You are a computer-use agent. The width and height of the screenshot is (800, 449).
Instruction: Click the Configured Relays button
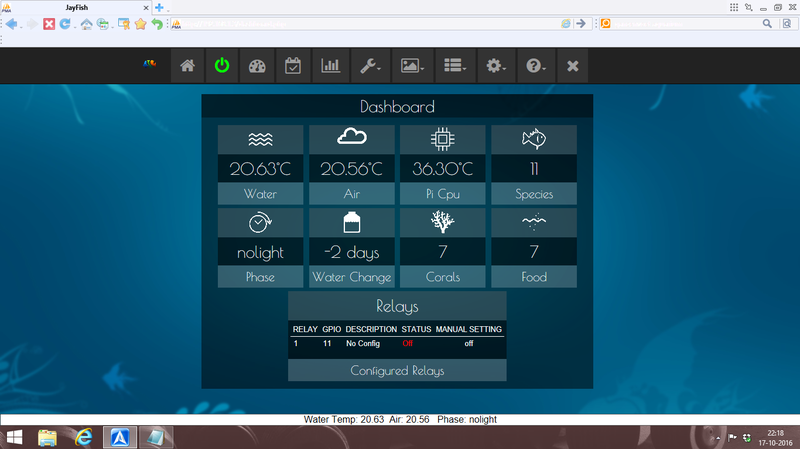397,370
